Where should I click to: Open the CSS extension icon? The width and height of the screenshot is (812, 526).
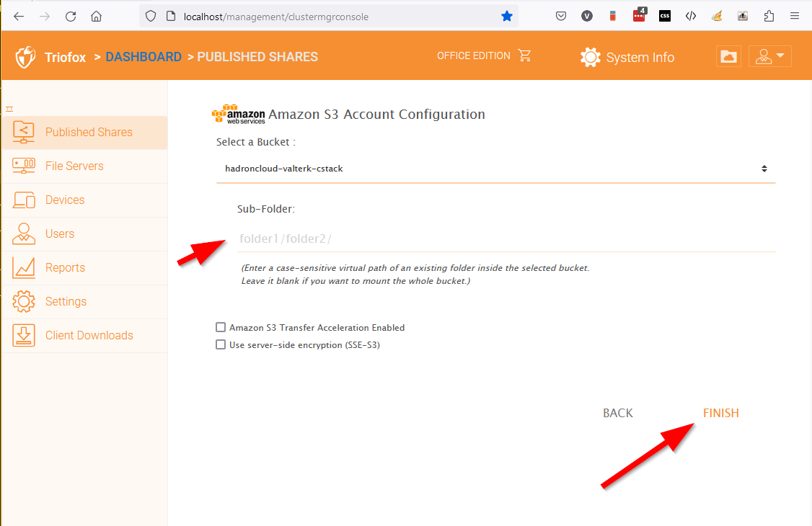click(x=665, y=17)
